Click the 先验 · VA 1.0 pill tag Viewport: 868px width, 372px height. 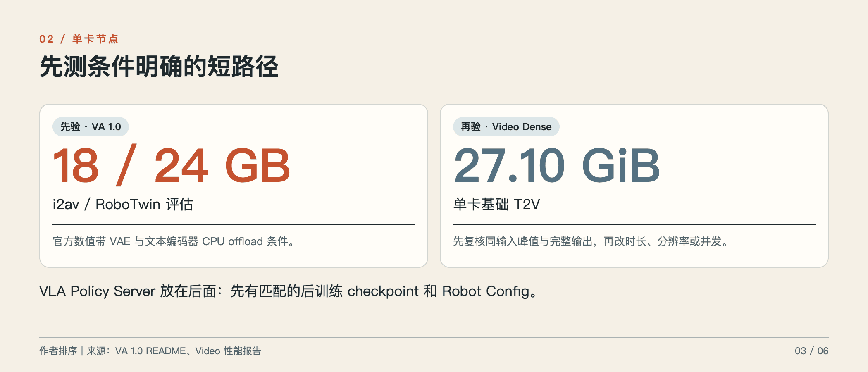(x=91, y=126)
